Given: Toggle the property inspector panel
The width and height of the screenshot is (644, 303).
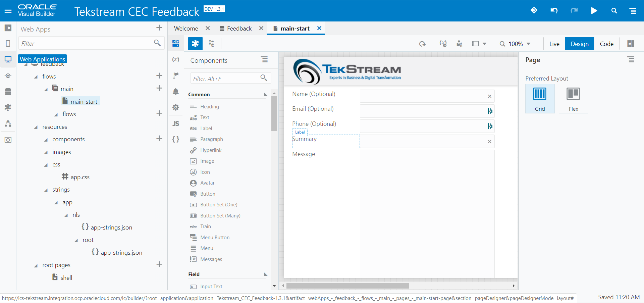Looking at the screenshot, I should click(631, 44).
